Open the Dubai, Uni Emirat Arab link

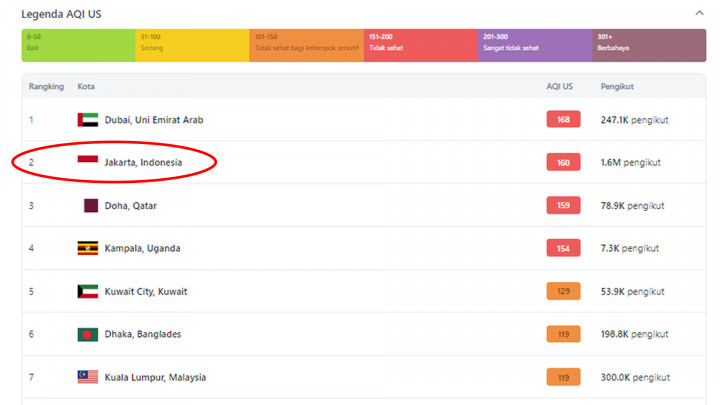click(153, 120)
